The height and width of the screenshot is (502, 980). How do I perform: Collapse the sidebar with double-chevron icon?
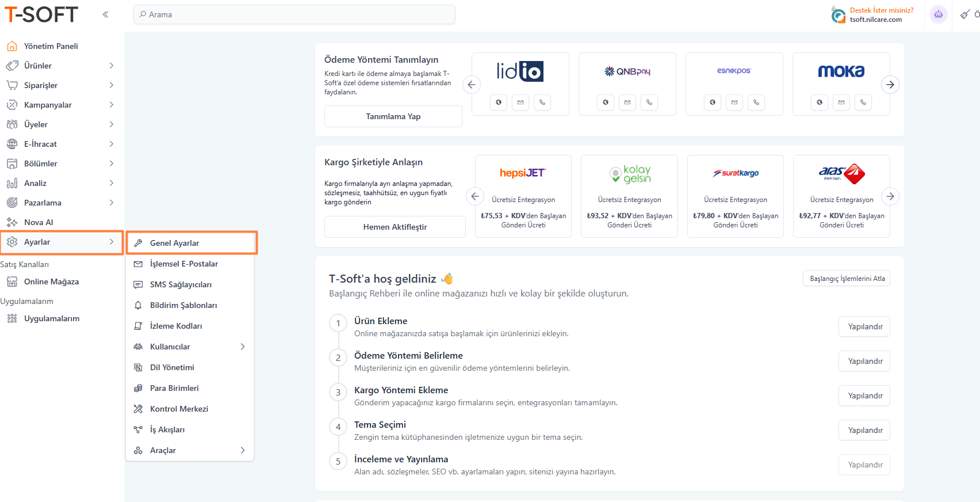(105, 14)
